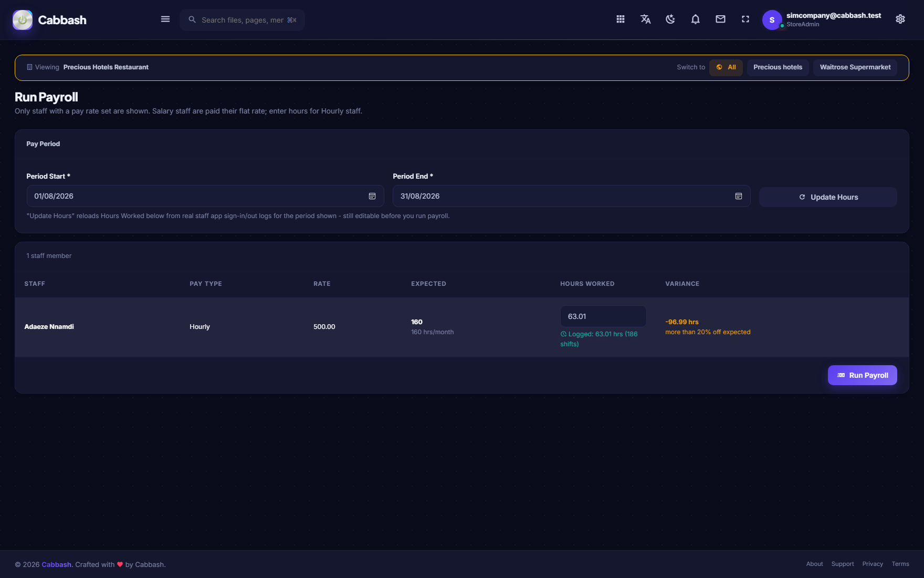924x578 pixels.
Task: Open the Support footer link
Action: [x=843, y=564]
